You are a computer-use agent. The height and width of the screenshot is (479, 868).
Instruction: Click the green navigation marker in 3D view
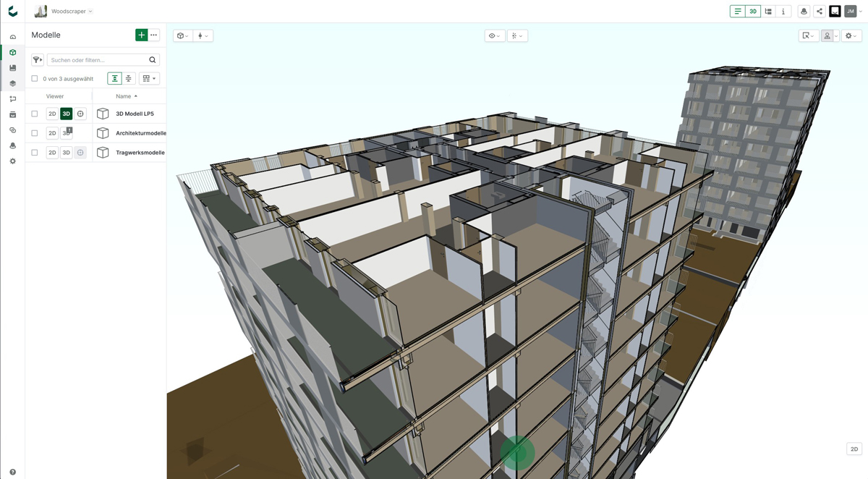click(517, 452)
